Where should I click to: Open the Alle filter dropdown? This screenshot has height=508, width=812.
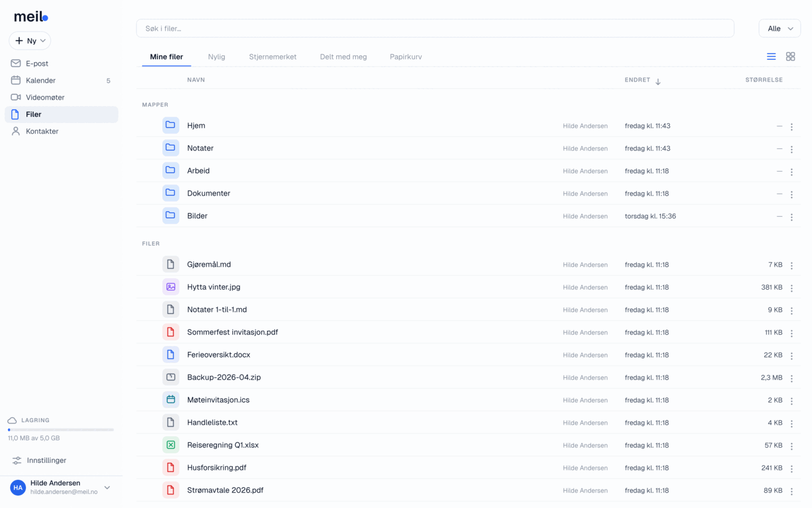(x=780, y=28)
